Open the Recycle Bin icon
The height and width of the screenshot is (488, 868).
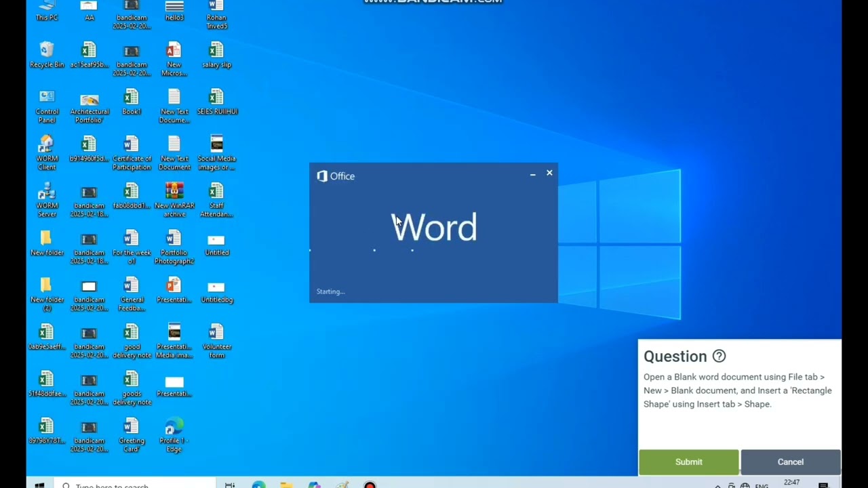pyautogui.click(x=47, y=55)
